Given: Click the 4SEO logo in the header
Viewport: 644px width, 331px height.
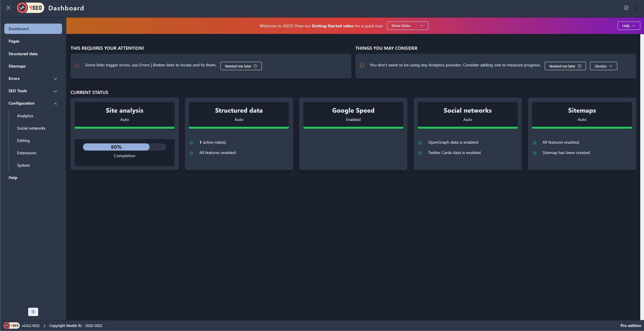Looking at the screenshot, I should (x=30, y=8).
